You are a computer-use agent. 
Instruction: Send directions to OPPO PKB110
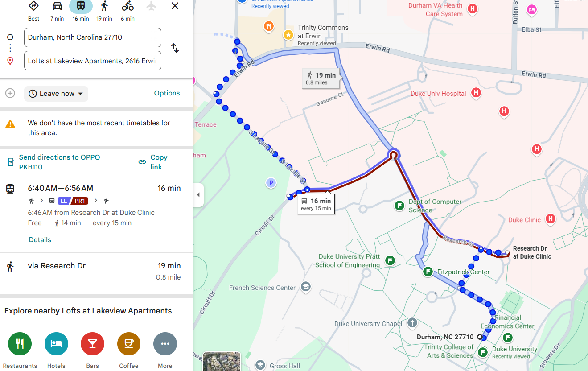pos(53,162)
